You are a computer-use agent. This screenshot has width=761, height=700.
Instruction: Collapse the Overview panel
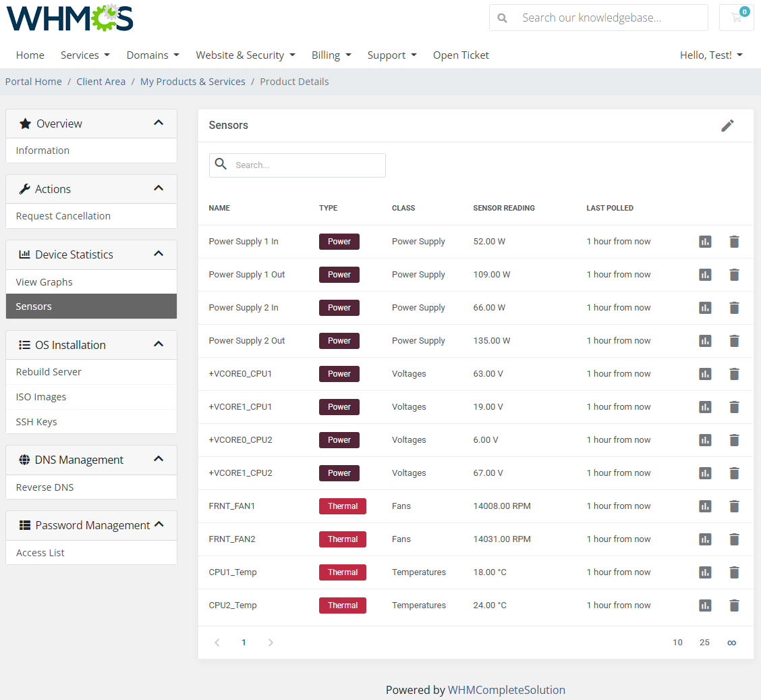[159, 123]
